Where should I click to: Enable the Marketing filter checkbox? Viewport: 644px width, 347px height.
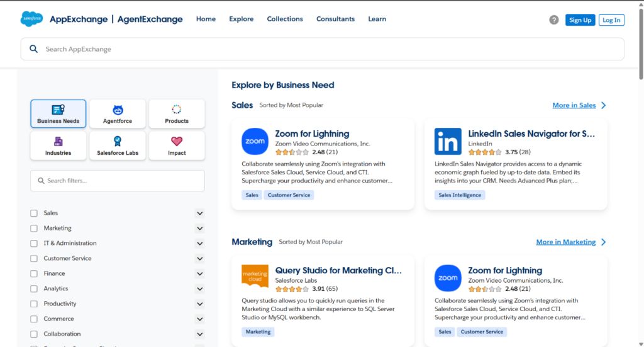(x=34, y=228)
